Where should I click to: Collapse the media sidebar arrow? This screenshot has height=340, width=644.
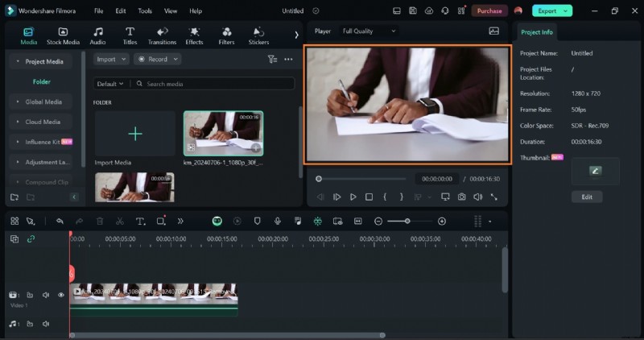pos(74,197)
